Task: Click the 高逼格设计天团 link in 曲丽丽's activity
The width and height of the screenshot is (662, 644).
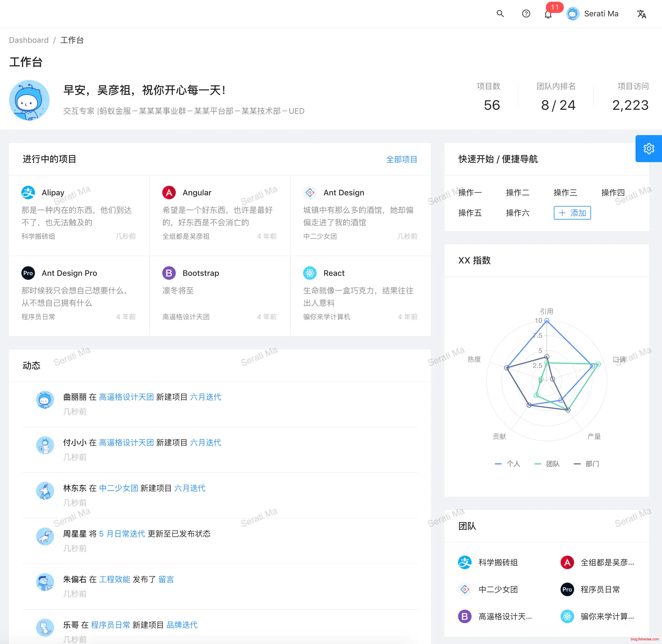Action: [126, 397]
